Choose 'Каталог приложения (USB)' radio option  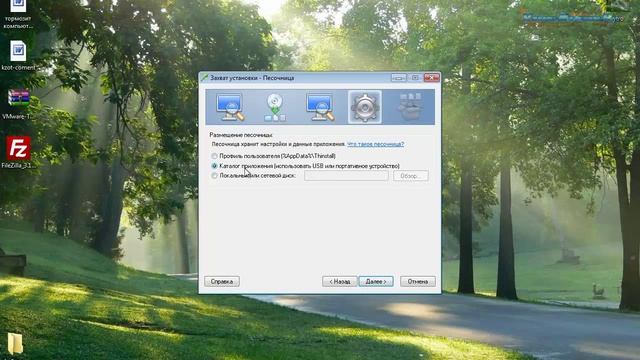pyautogui.click(x=214, y=166)
